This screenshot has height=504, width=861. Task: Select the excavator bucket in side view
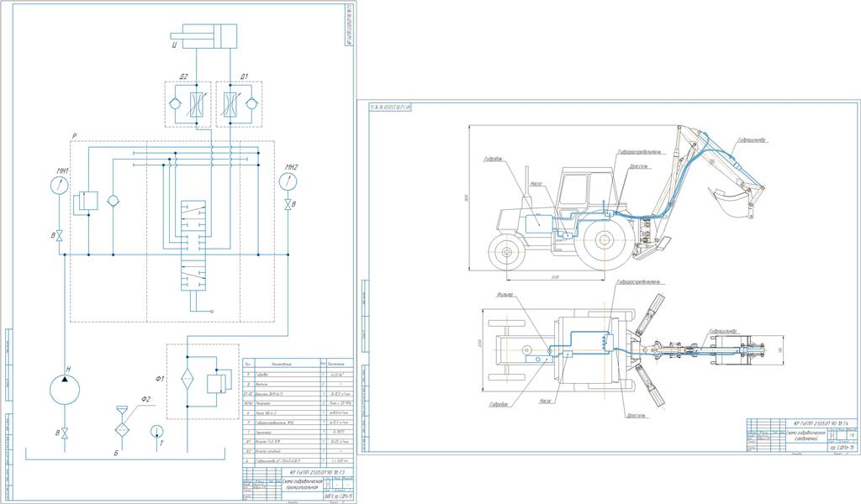[x=731, y=202]
